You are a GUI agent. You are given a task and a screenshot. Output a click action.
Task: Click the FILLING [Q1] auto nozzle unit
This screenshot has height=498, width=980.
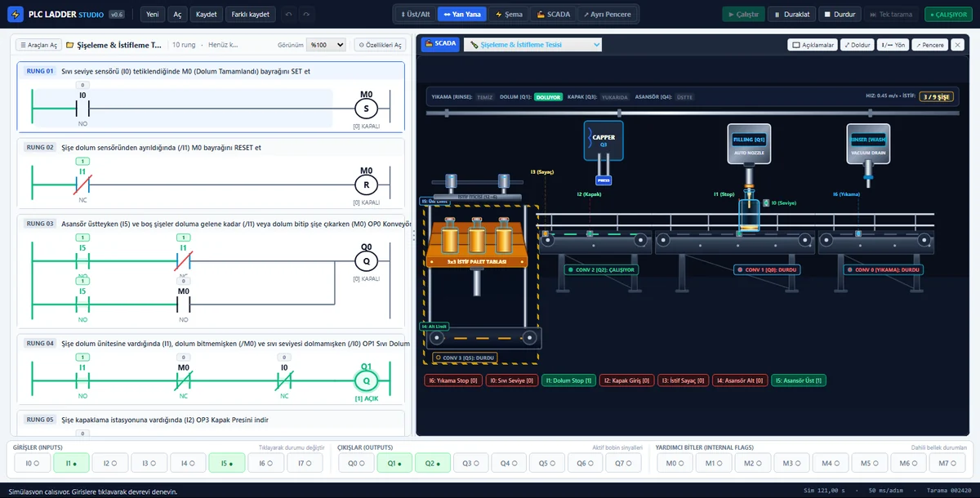(749, 142)
